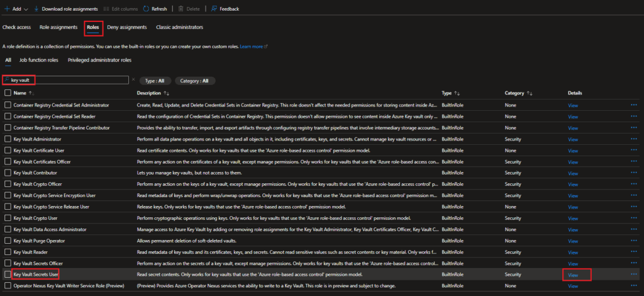
Task: Open more options for Key Vault Certificates Officer
Action: [634, 162]
